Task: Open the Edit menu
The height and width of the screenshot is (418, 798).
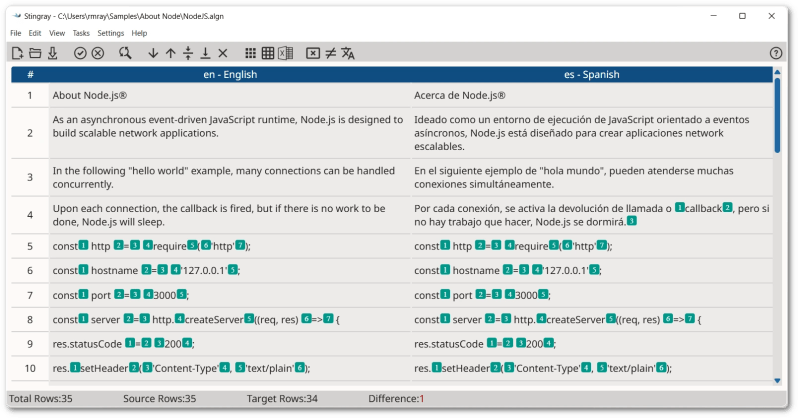Action: point(35,33)
